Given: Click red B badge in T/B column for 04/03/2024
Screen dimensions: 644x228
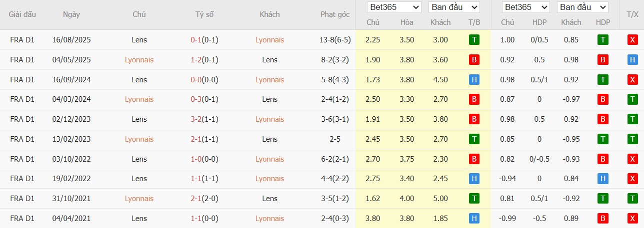Looking at the screenshot, I should click(474, 99).
